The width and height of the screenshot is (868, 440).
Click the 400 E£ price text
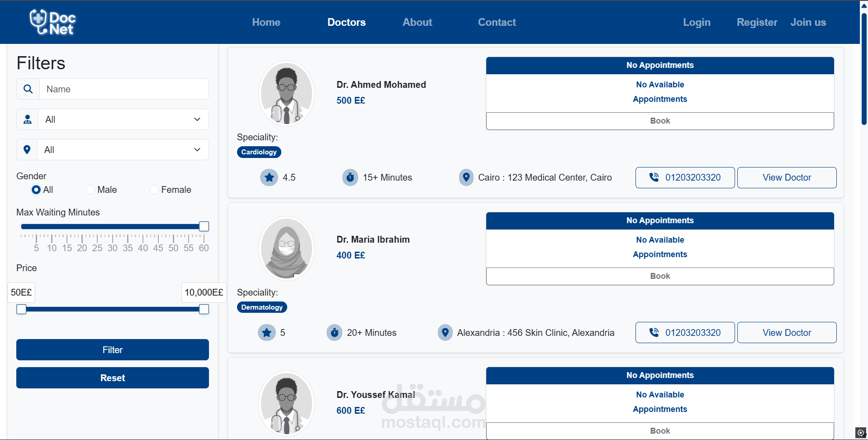click(x=351, y=255)
